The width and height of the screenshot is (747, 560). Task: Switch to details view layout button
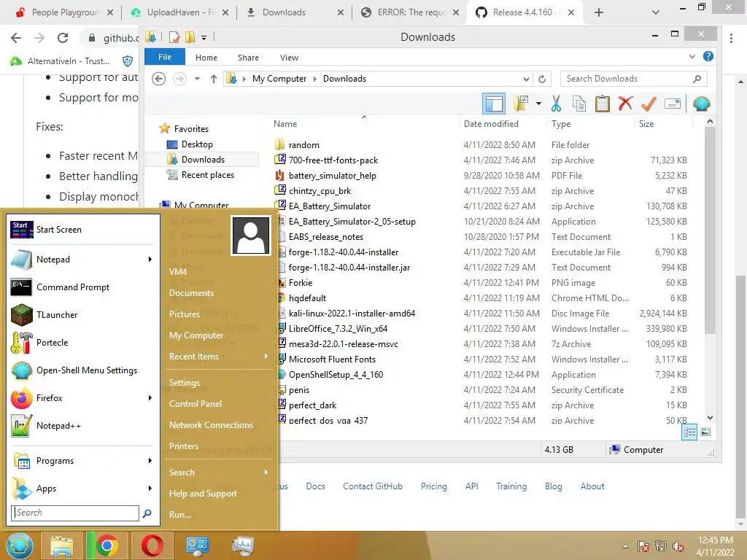coord(689,432)
